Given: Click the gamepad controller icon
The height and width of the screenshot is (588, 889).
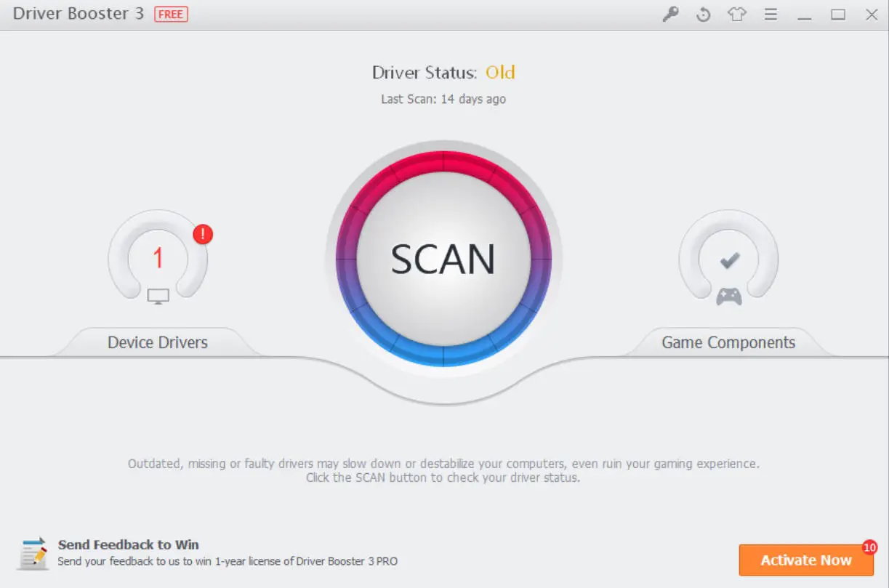Looking at the screenshot, I should pos(729,296).
